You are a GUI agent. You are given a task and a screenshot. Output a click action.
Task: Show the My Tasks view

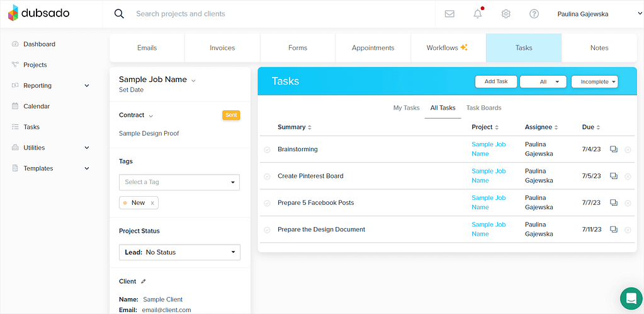(406, 108)
